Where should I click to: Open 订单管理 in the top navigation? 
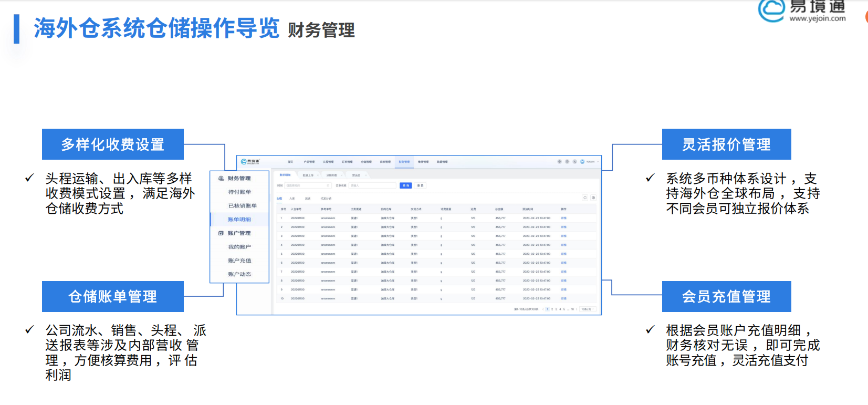click(x=347, y=162)
